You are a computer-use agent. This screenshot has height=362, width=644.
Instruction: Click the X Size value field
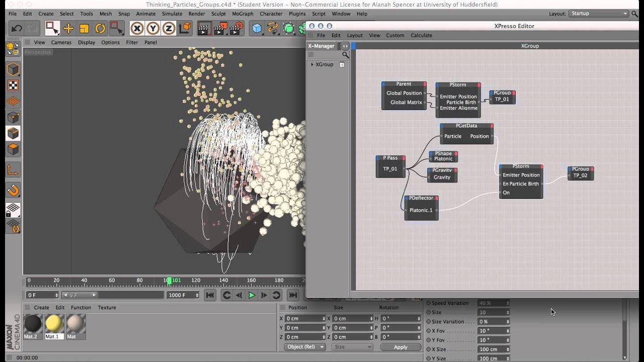493,349
